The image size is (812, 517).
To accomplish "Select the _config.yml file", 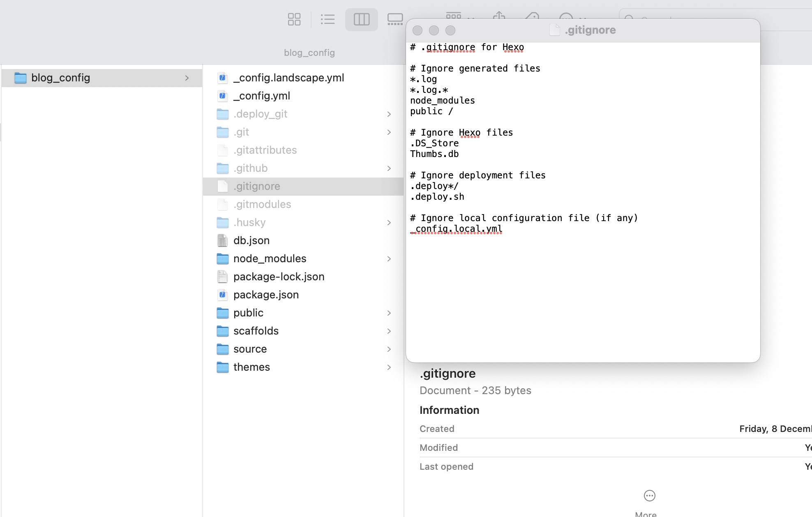I will click(261, 96).
